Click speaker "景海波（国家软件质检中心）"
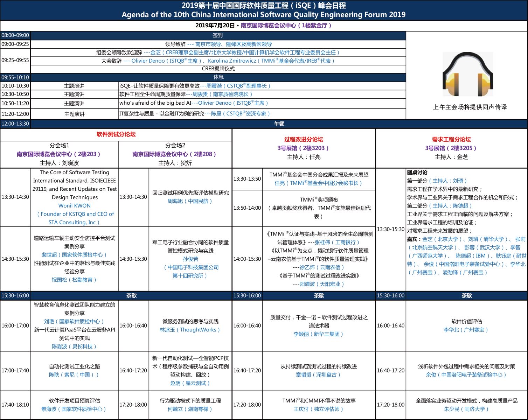Viewport: 528px width, 420px height. click(x=74, y=409)
